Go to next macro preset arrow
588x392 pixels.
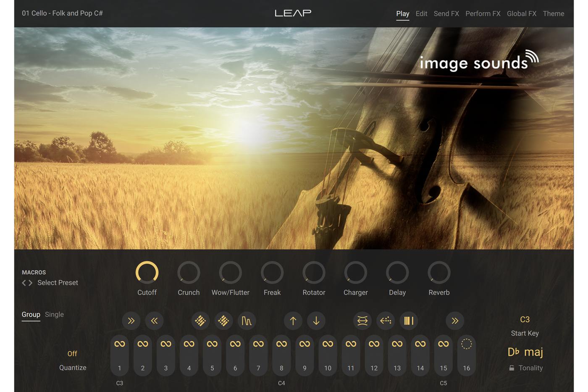(30, 283)
